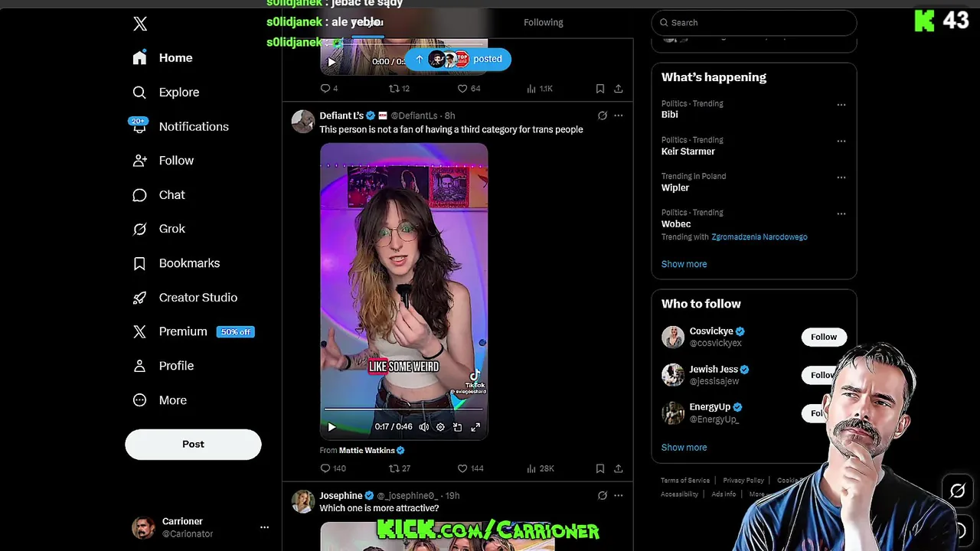The height and width of the screenshot is (551, 980).
Task: Repost the post with 12 reposts
Action: pyautogui.click(x=399, y=89)
